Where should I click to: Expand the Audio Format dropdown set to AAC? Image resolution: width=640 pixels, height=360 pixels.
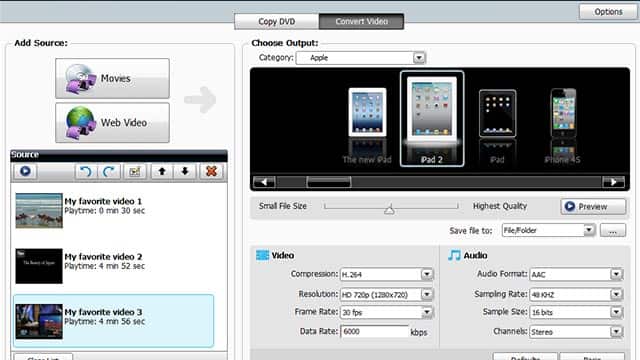(576, 274)
